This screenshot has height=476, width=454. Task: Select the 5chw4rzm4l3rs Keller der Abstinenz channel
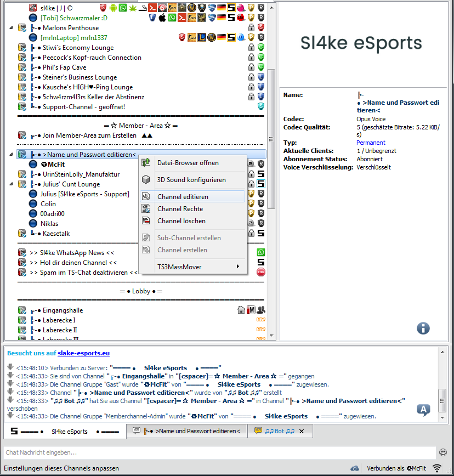(x=93, y=97)
